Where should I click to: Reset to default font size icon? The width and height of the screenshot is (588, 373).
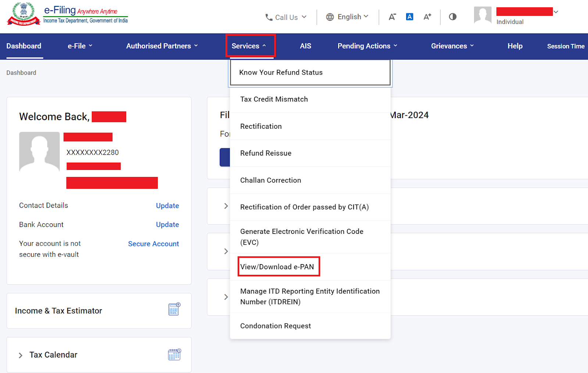(x=409, y=17)
